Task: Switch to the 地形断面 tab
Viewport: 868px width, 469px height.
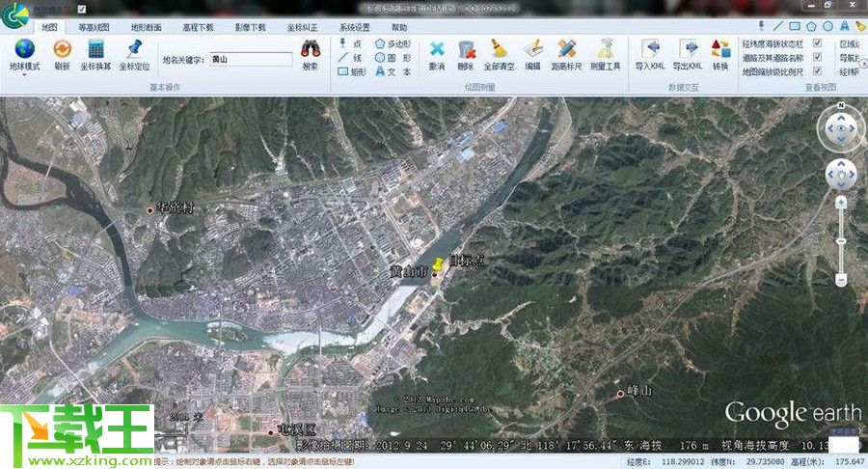Action: coord(147,27)
